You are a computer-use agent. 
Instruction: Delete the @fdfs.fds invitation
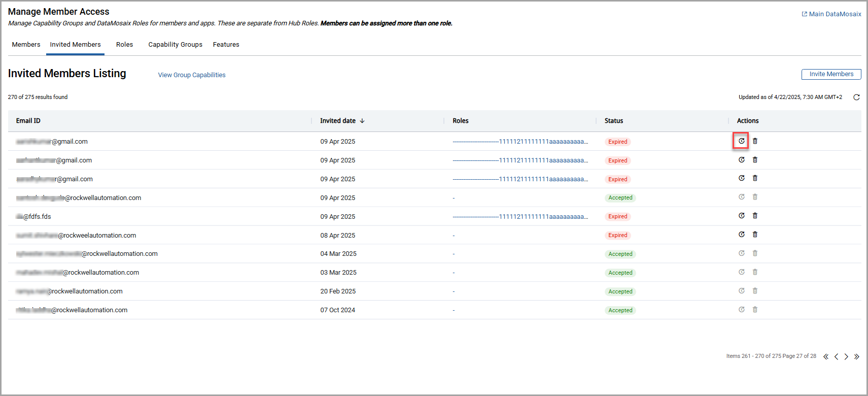coord(755,216)
